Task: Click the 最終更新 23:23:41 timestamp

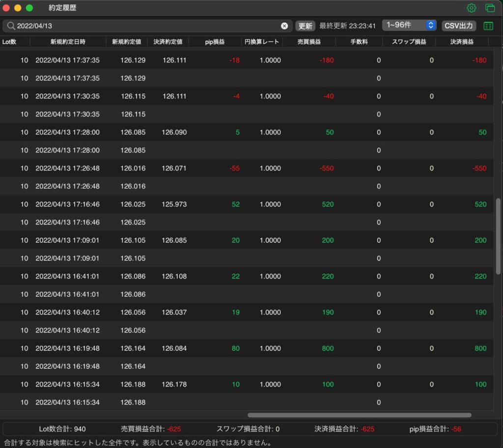Action: point(347,26)
